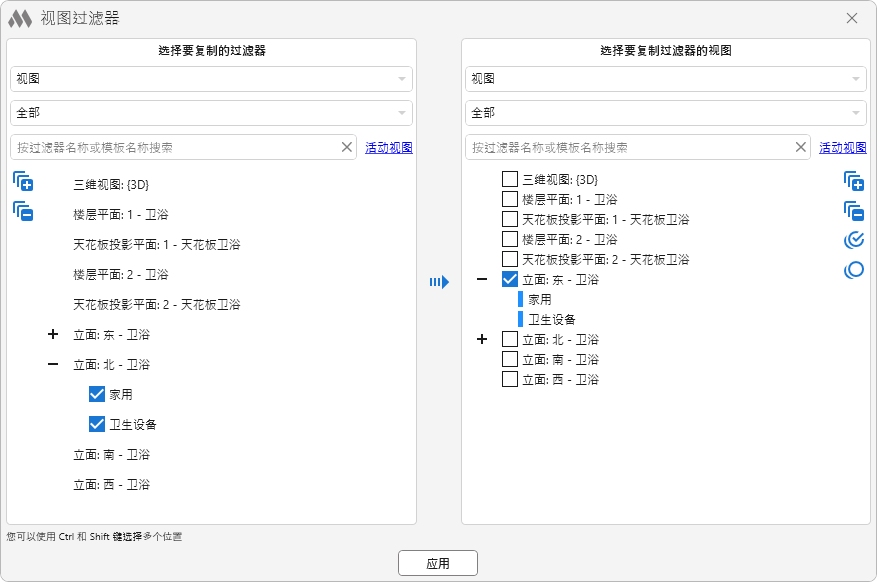Uncheck the 家用 filter under 立面: 北
This screenshot has height=582, width=877.
[x=97, y=394]
